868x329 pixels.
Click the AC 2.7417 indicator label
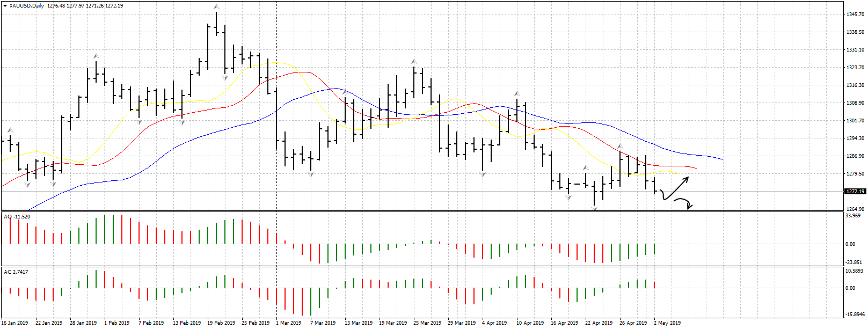click(x=16, y=272)
